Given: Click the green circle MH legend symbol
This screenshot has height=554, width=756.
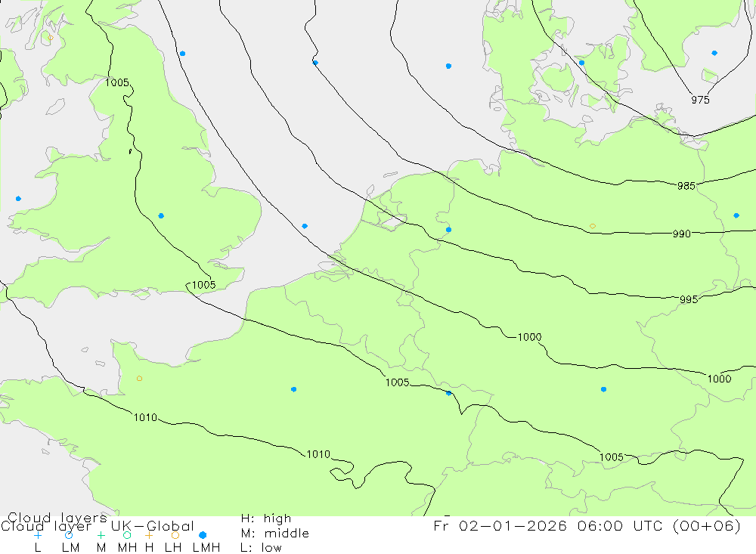Looking at the screenshot, I should point(127,535).
